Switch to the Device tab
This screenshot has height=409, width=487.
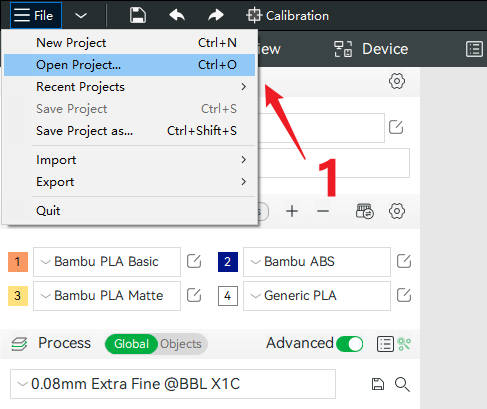point(371,49)
